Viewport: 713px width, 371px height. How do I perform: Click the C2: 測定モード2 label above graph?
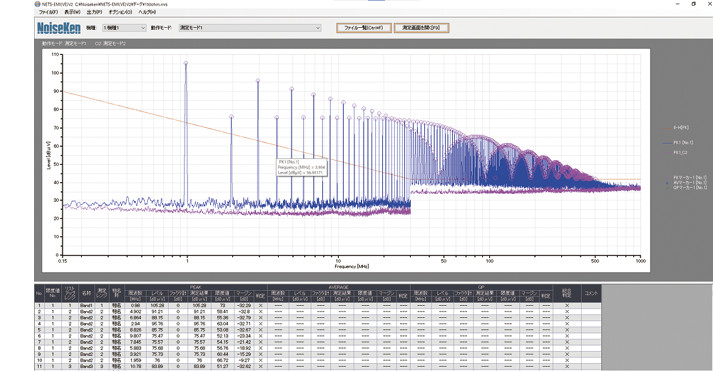point(110,44)
